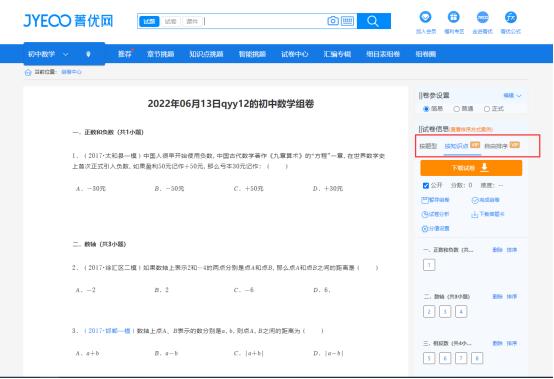Click the JYEOO 菁优网 logo
Image resolution: width=554 pixels, height=379 pixels.
coord(68,21)
